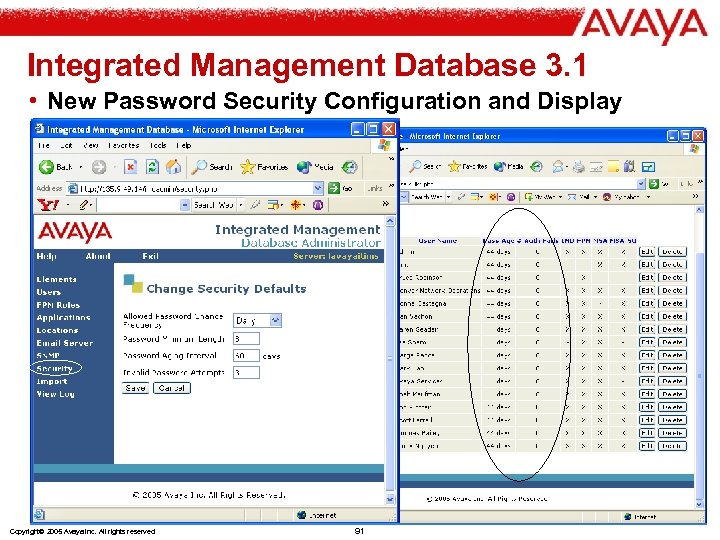The image size is (720, 540).
Task: Open the My Web dropdown arrow in rear window
Action: pyautogui.click(x=560, y=197)
